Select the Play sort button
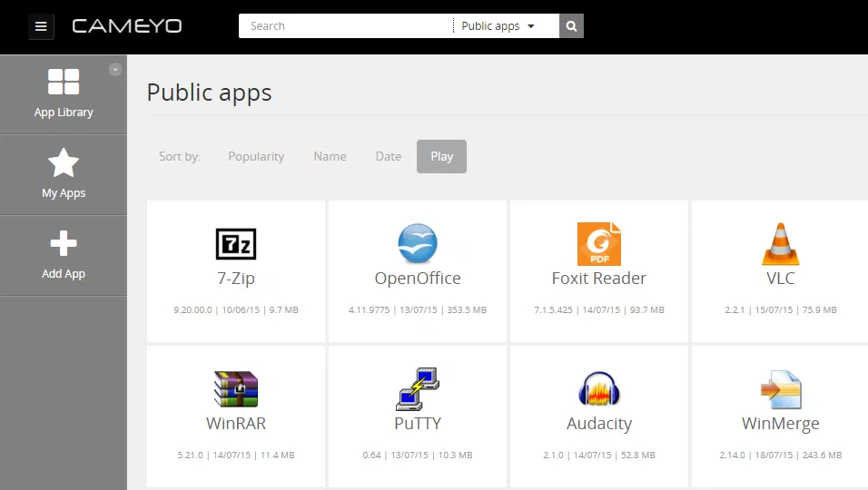This screenshot has width=868, height=490. [442, 156]
